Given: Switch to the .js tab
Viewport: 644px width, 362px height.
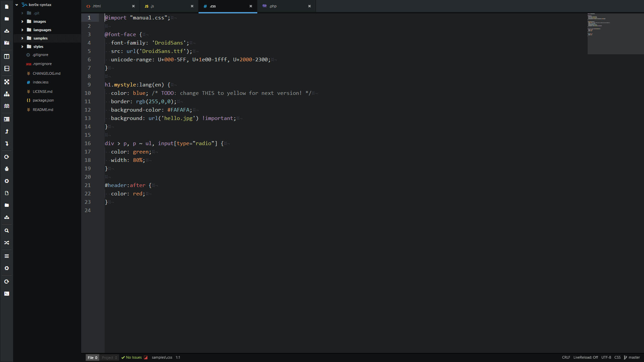Looking at the screenshot, I should click(169, 6).
